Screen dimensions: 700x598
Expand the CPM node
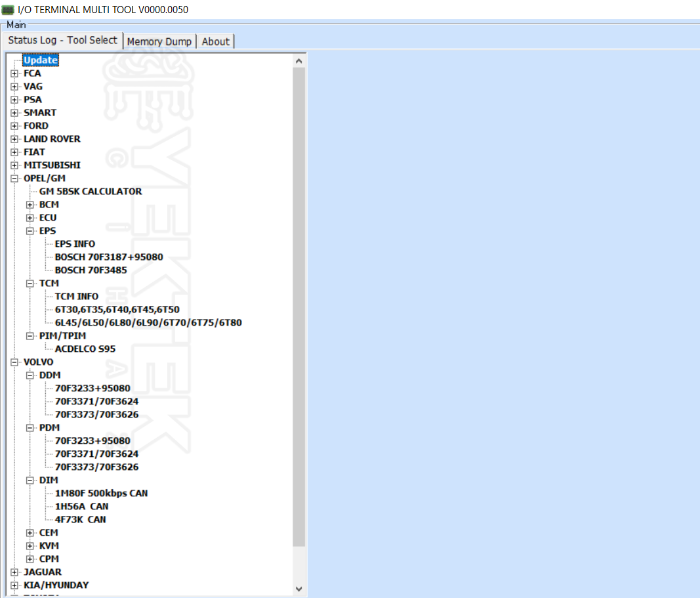(x=30, y=559)
